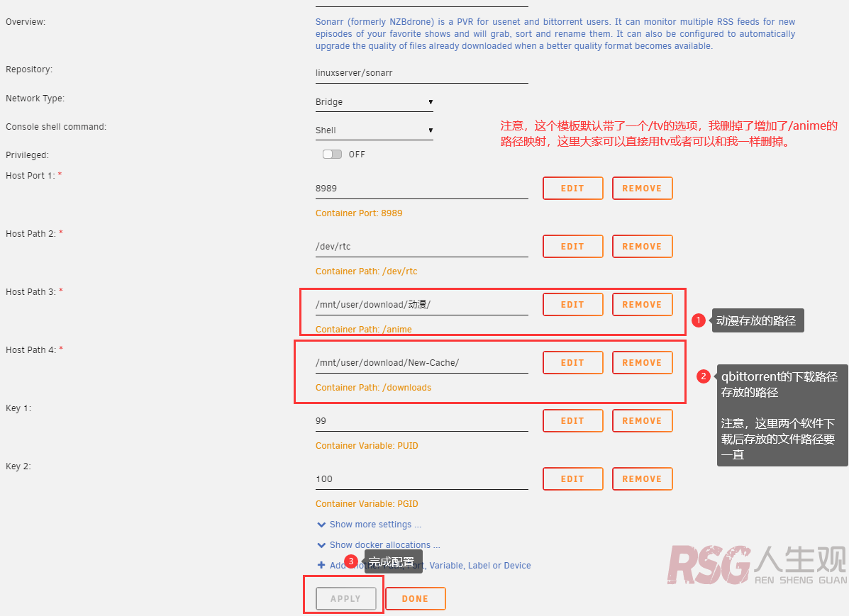This screenshot has height=616, width=849.
Task: Click the Host Port 1: label
Action: [30, 175]
